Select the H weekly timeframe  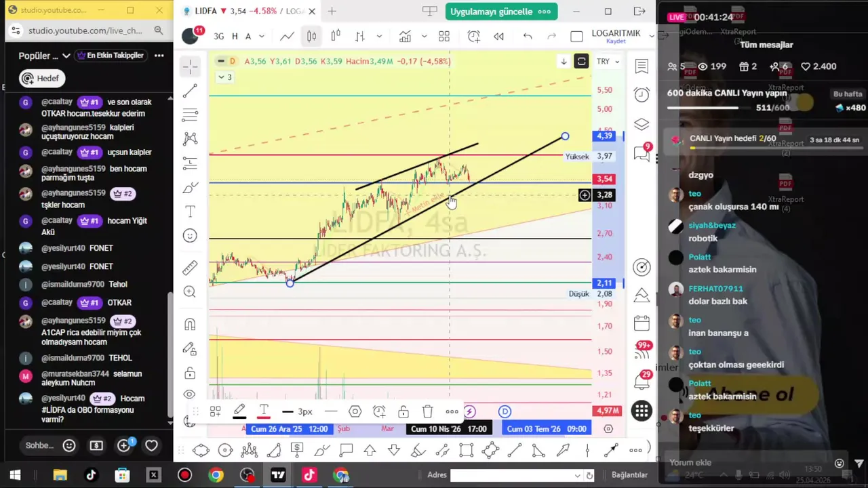(x=235, y=36)
